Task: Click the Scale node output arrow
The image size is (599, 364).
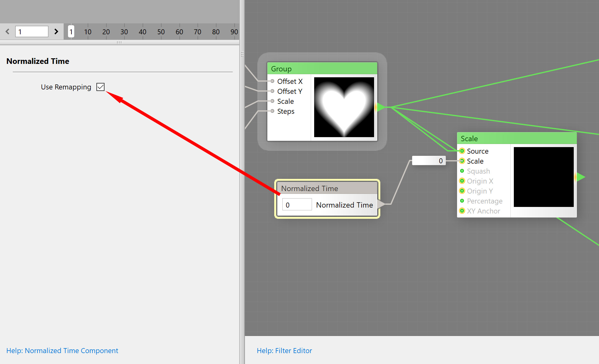Action: point(580,177)
